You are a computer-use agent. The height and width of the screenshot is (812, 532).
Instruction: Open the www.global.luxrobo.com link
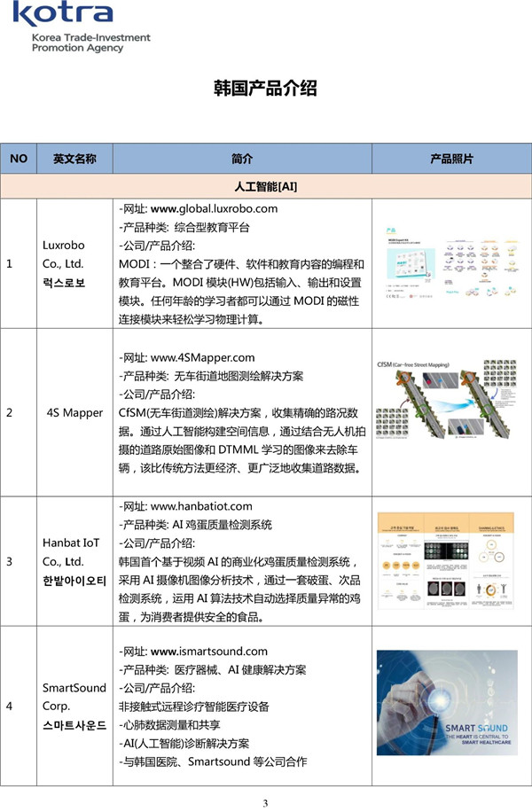coord(214,208)
